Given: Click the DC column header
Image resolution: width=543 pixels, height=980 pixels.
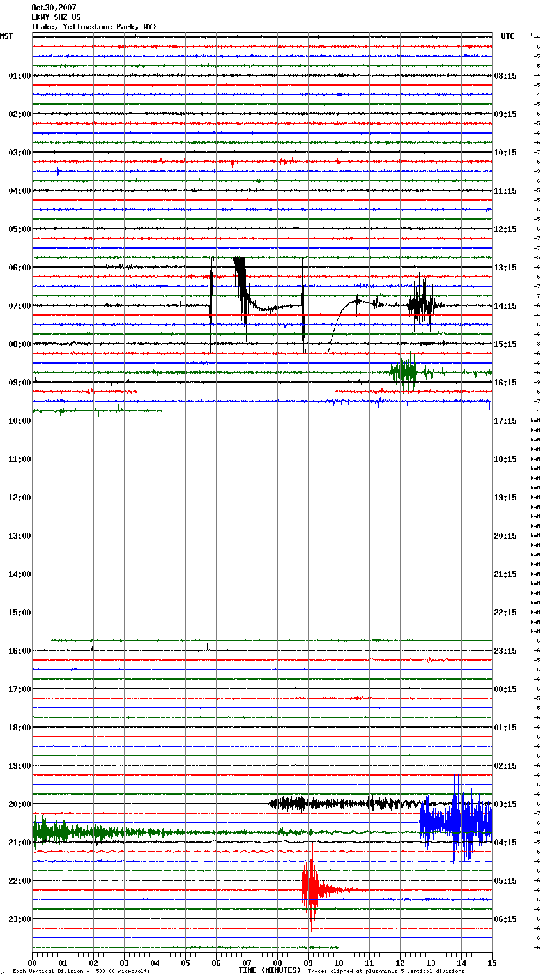Looking at the screenshot, I should (x=530, y=34).
